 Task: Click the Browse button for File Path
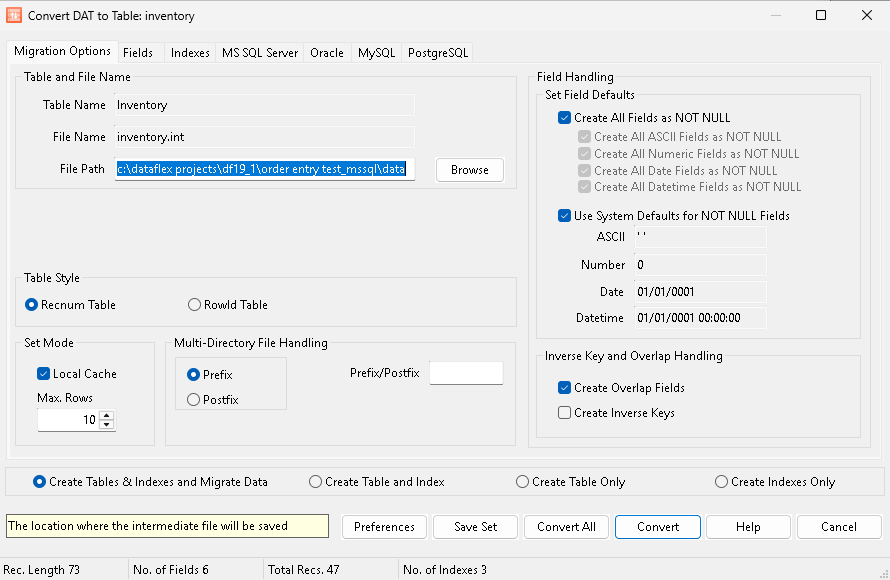coord(469,170)
